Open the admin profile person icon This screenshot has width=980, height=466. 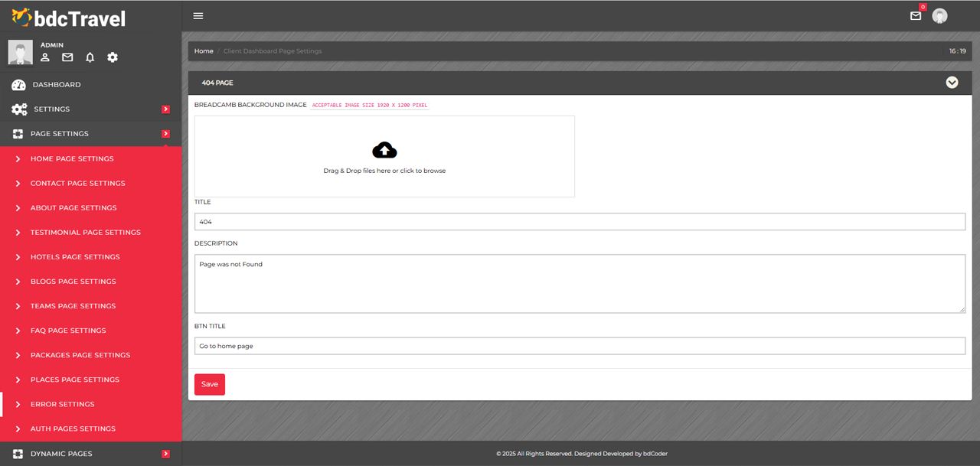45,57
